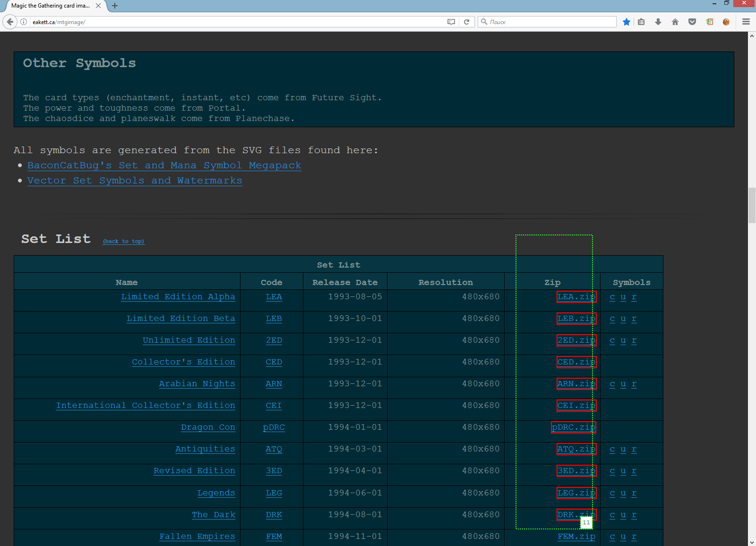Open the hamburger menu
The width and height of the screenshot is (756, 546).
click(x=746, y=22)
